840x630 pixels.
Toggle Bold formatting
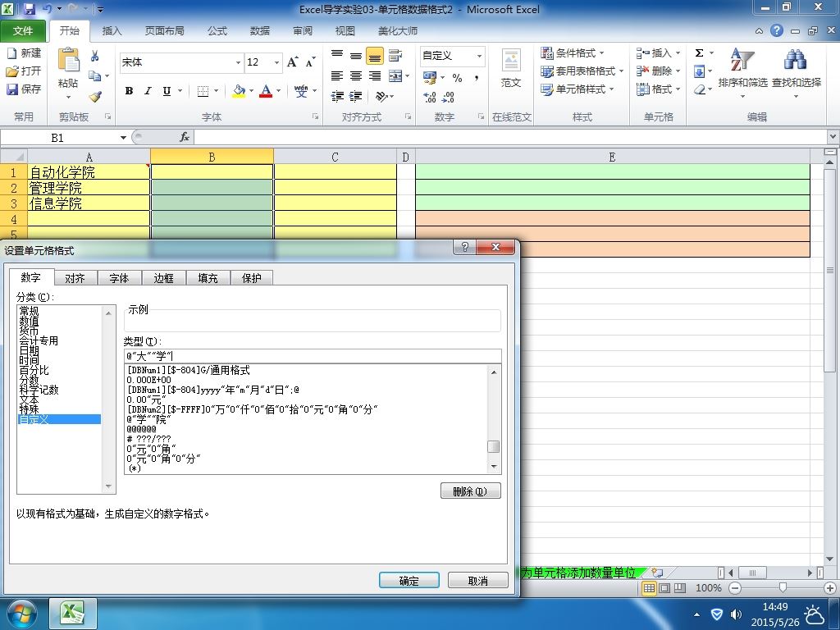tap(129, 91)
